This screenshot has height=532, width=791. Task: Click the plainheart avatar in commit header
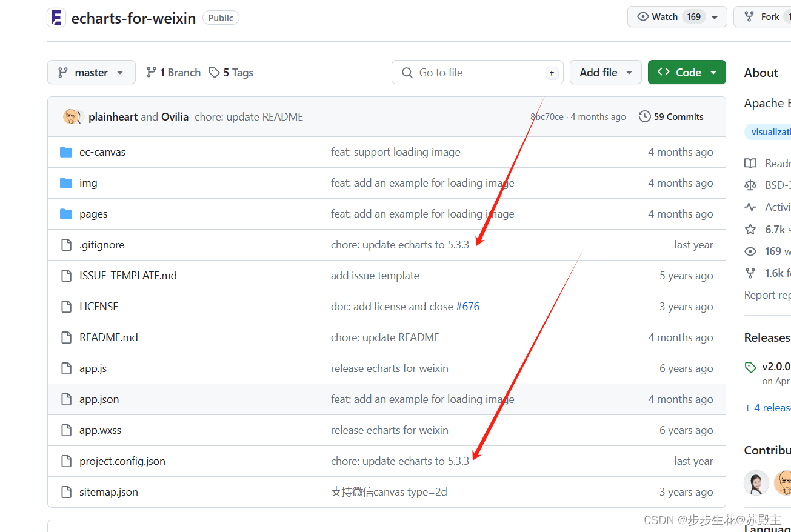pyautogui.click(x=71, y=116)
